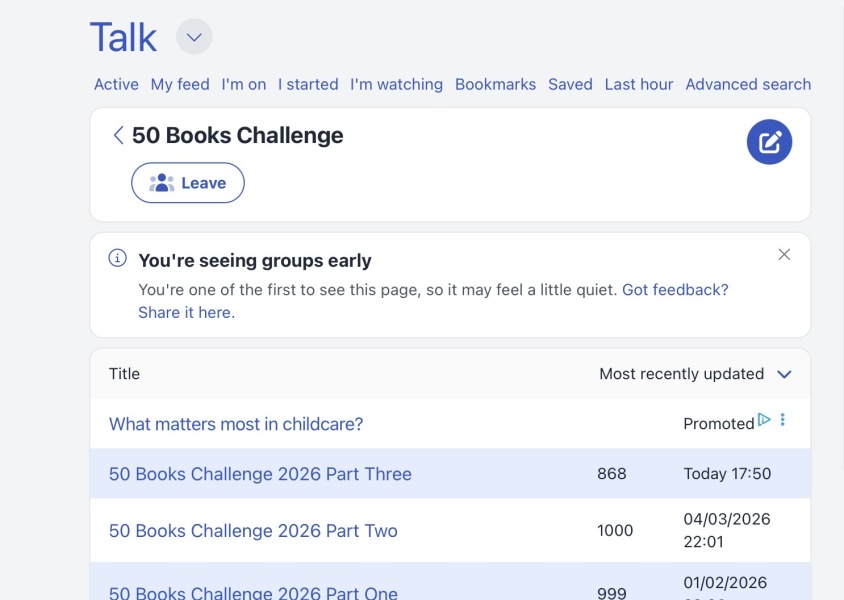Viewport: 844px width, 600px height.
Task: Click the compose new thread pen icon
Action: 769,142
